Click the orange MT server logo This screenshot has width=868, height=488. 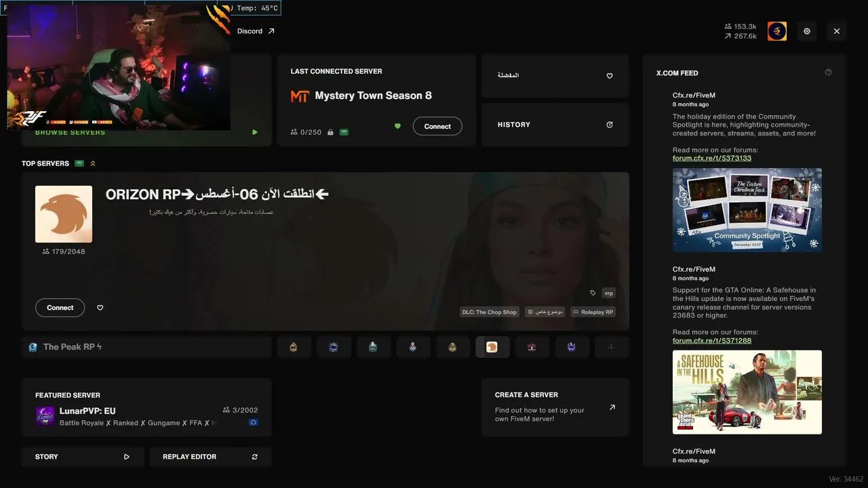click(x=299, y=96)
